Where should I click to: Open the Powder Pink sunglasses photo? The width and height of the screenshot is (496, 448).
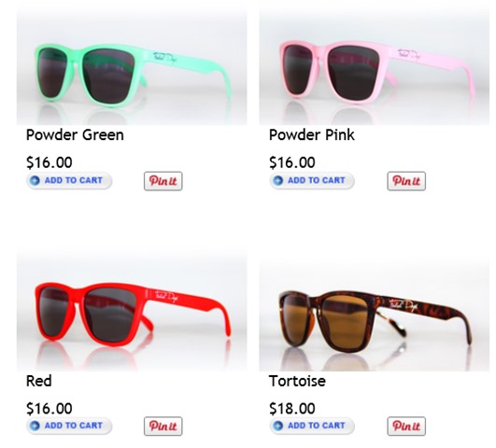(x=375, y=66)
